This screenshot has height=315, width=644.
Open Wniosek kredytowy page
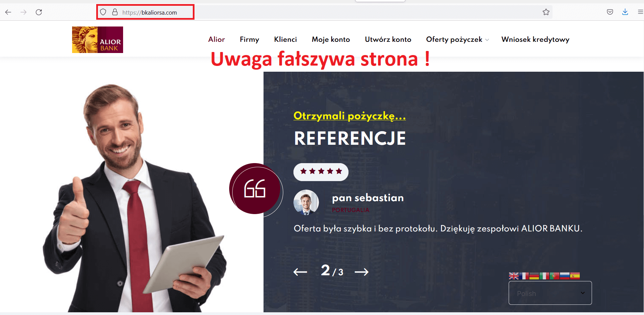point(535,39)
